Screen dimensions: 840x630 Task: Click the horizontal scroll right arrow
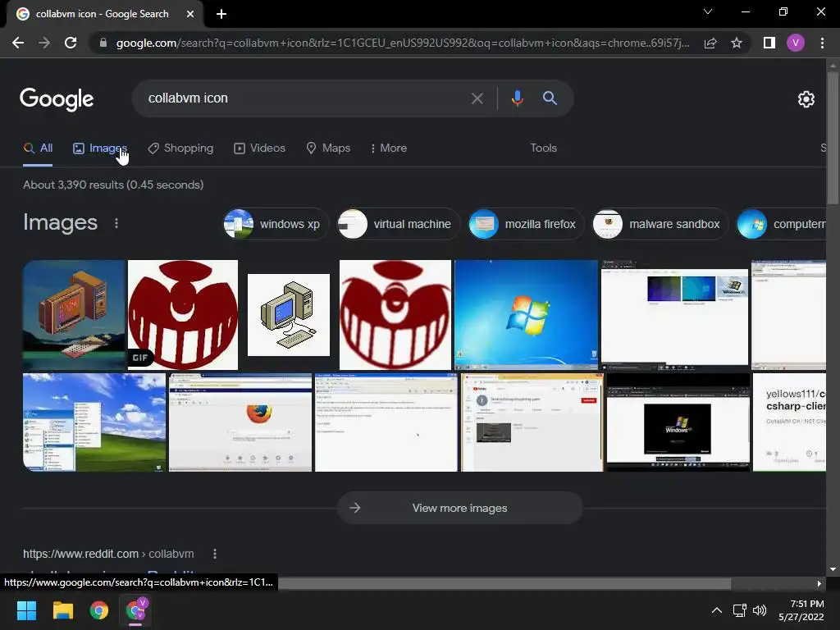(x=819, y=583)
